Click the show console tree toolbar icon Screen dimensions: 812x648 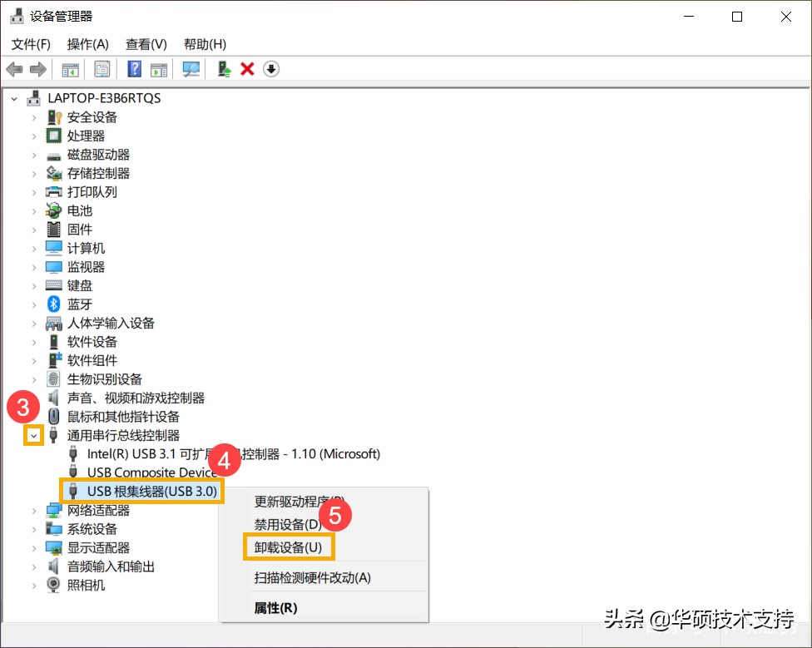70,69
